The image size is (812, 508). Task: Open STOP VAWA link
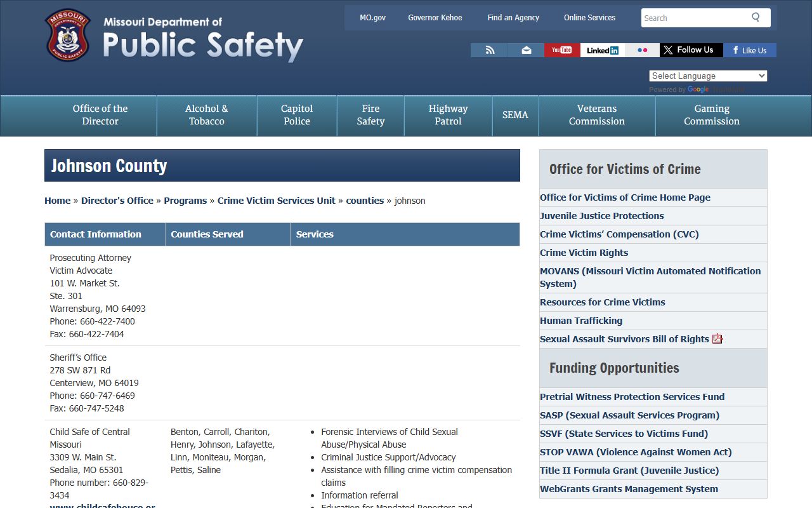(636, 452)
